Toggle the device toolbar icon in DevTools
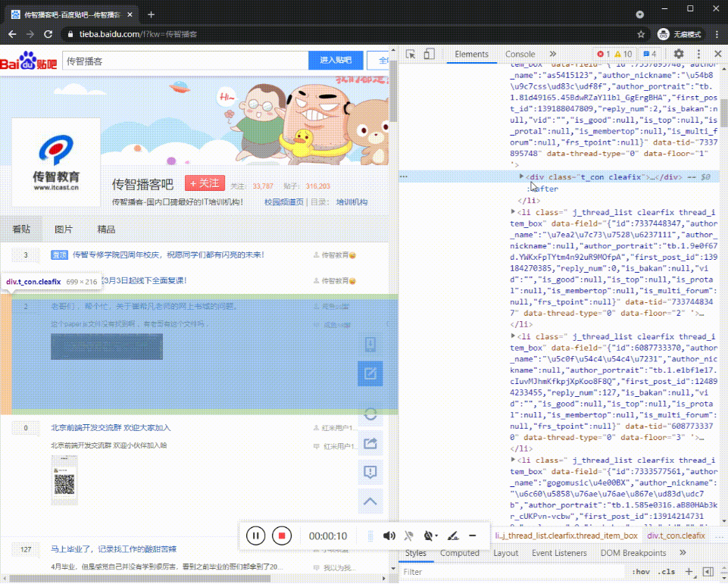 pos(429,54)
